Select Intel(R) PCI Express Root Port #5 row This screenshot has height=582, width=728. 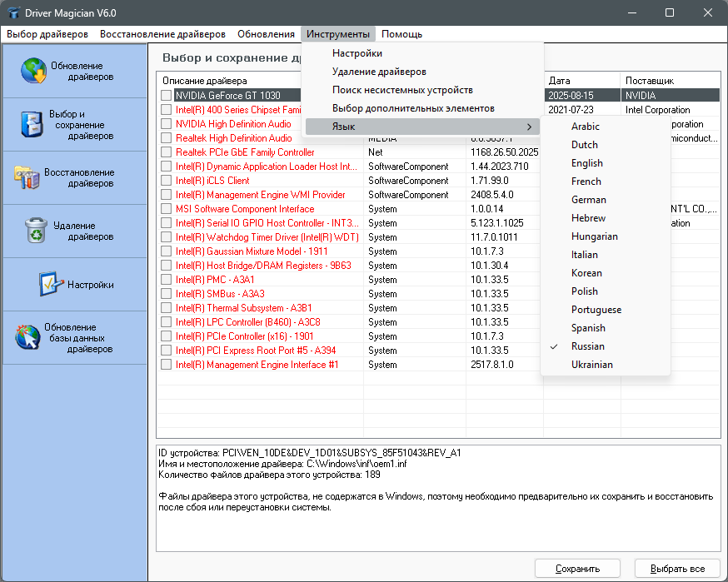pos(256,351)
